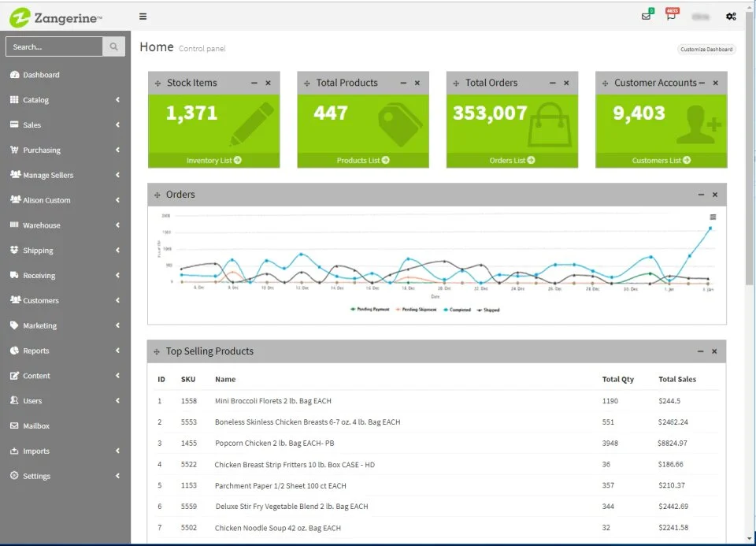Click the move handle on Stock Items widget

click(x=157, y=84)
